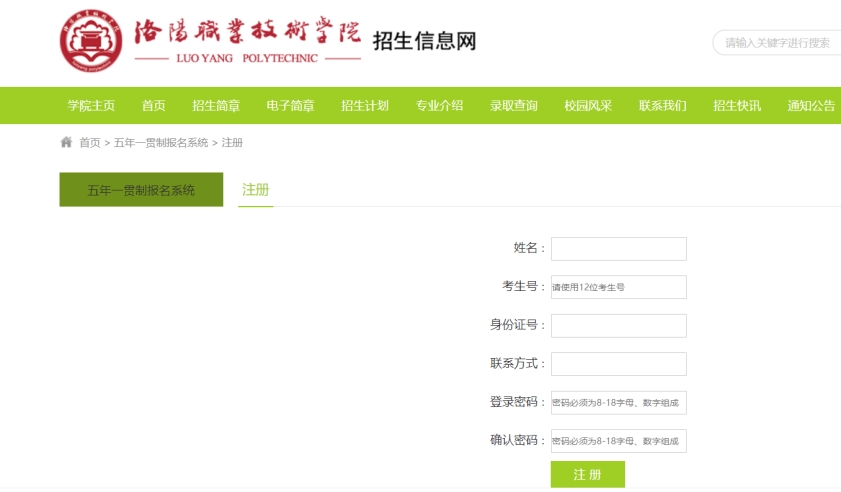This screenshot has width=841, height=492.
Task: Open the 招生计划 page
Action: point(365,106)
